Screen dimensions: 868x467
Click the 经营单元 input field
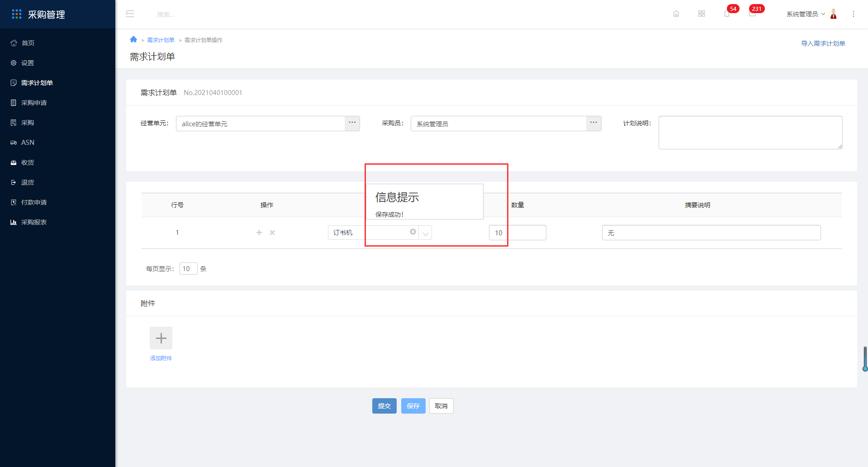pos(261,124)
